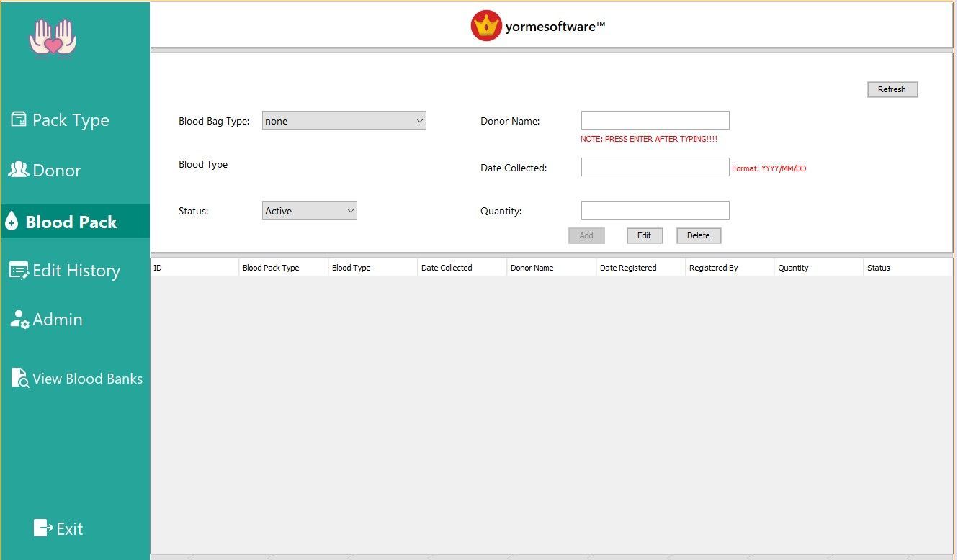This screenshot has height=560, width=958.
Task: Click the Pack Type box icon
Action: 19,119
